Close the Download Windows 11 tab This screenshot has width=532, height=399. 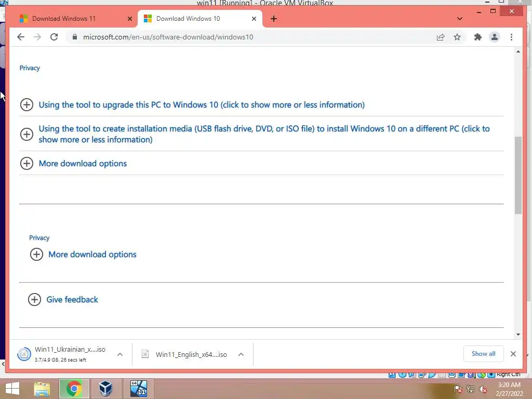129,19
